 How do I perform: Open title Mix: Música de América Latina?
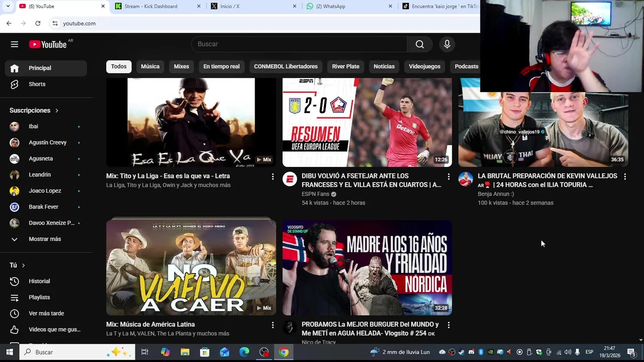[x=150, y=324]
